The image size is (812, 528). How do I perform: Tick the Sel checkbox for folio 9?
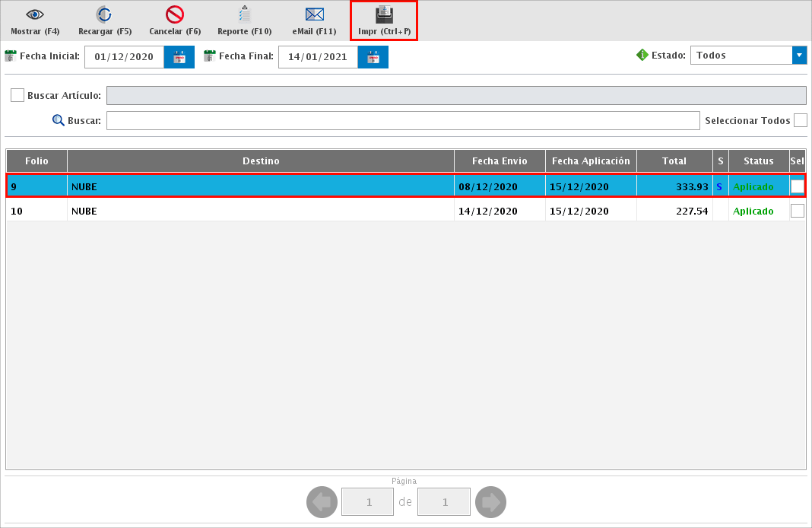point(797,186)
